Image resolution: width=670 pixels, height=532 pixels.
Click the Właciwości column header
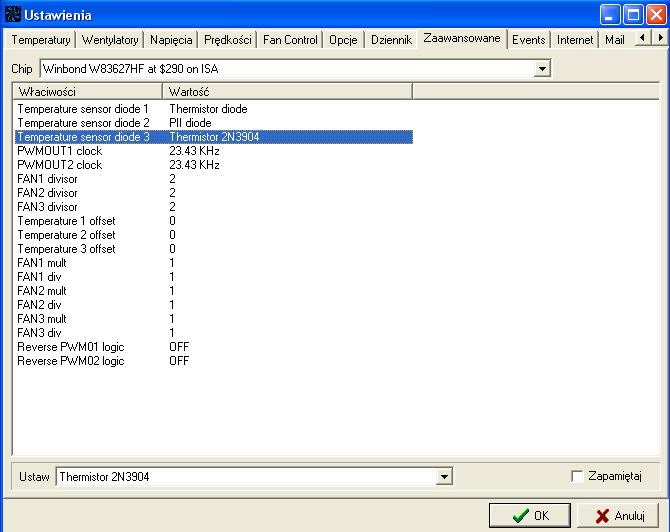click(88, 91)
